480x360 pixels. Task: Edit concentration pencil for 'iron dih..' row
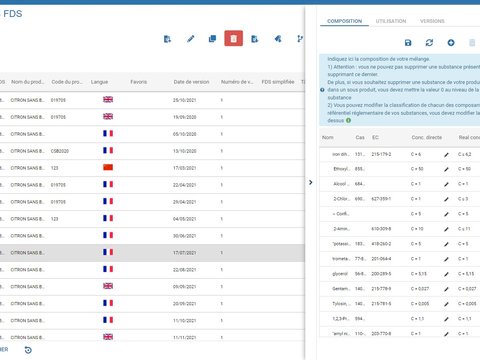(x=446, y=155)
